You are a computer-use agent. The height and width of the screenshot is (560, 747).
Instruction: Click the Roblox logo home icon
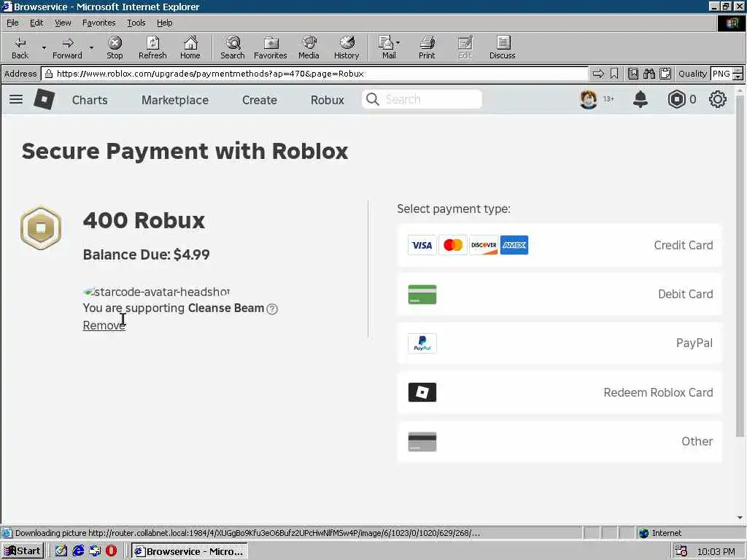44,99
